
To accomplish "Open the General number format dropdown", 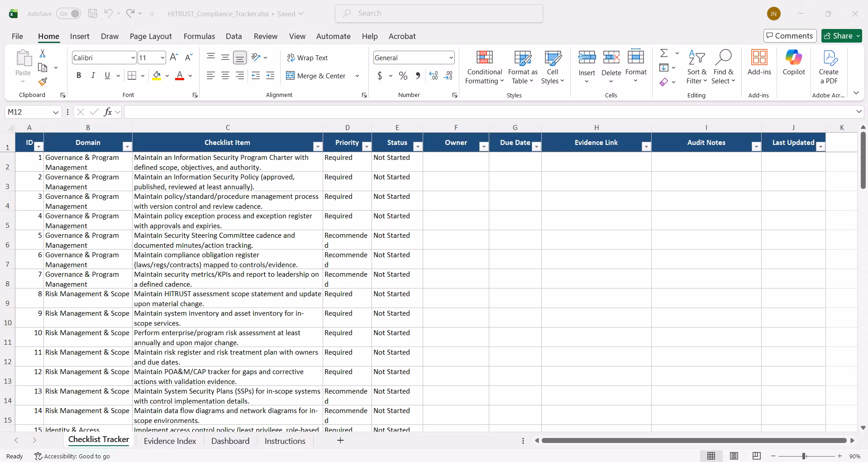I will point(451,58).
